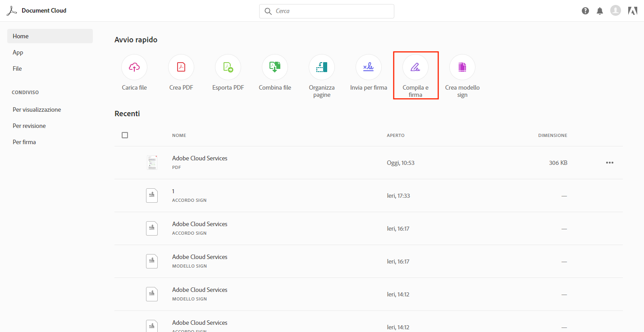Open the help question mark icon
This screenshot has width=644, height=332.
click(585, 11)
